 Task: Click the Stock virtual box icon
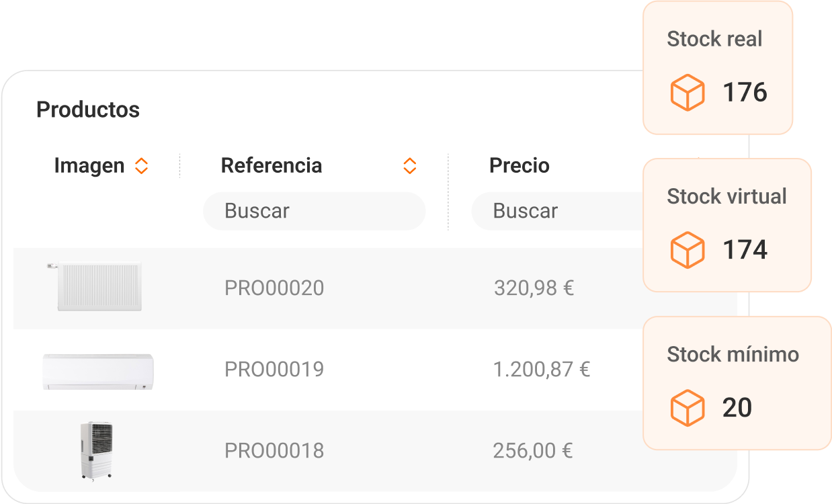coord(687,250)
